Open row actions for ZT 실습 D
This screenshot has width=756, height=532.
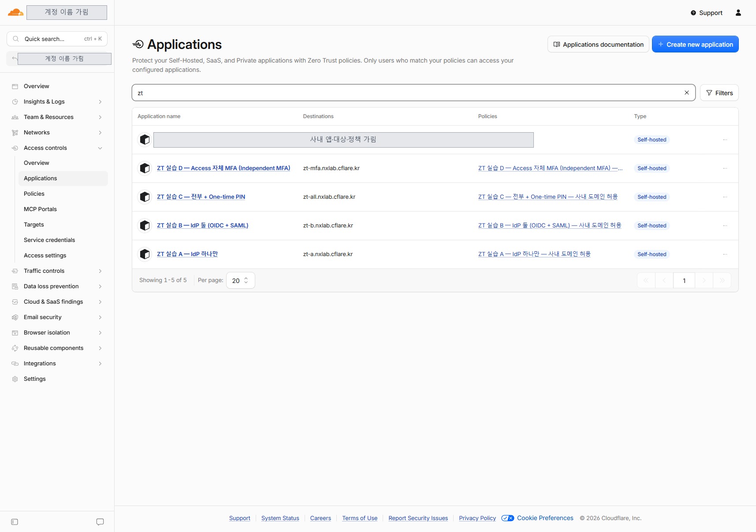point(725,168)
